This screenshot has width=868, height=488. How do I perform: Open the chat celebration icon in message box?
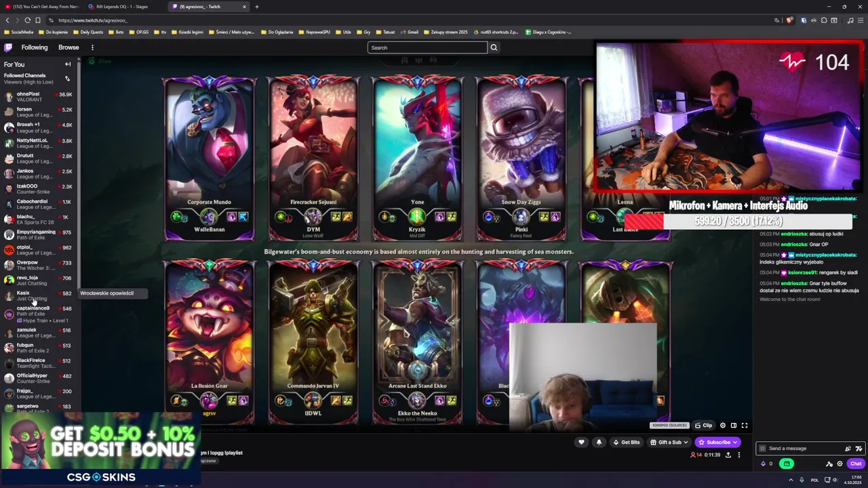pos(848,449)
